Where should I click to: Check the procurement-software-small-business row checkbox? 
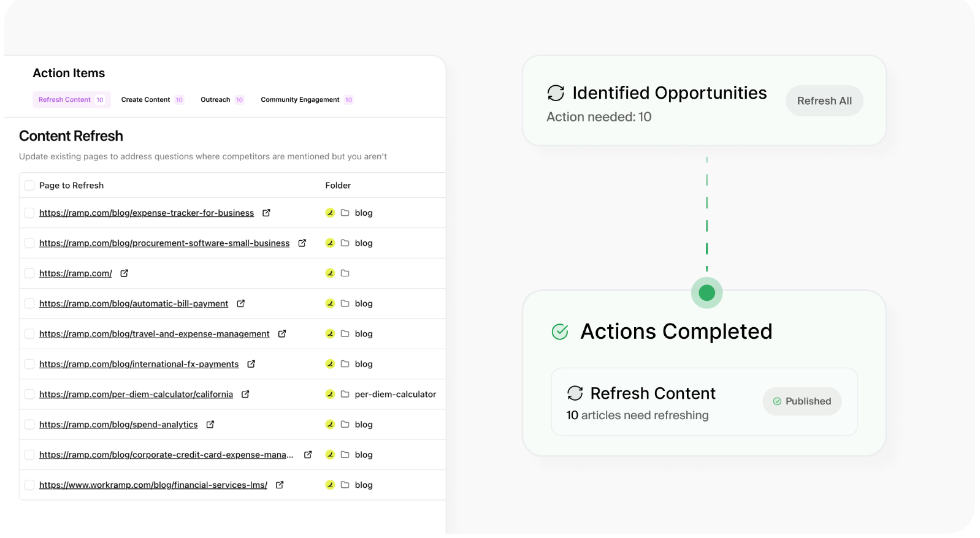(x=29, y=243)
